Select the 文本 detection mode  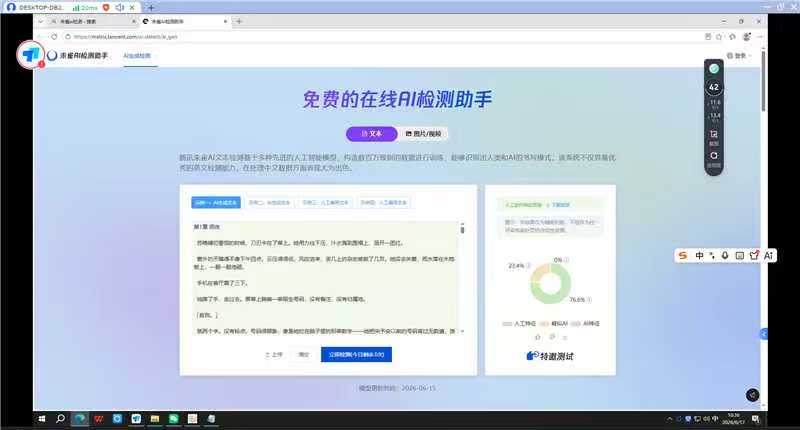click(x=371, y=134)
